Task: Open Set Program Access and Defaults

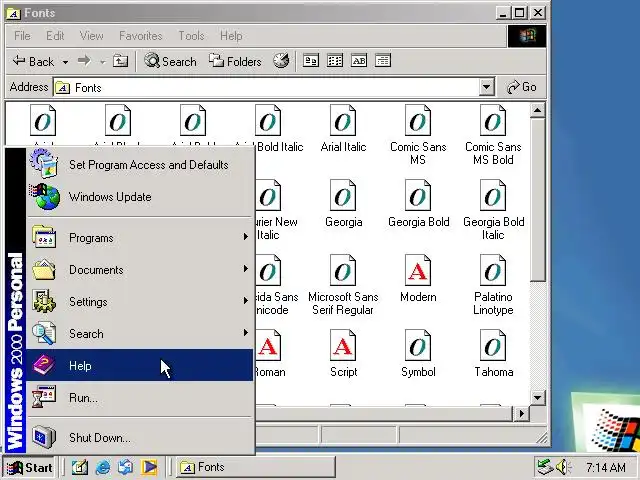Action: point(139,164)
